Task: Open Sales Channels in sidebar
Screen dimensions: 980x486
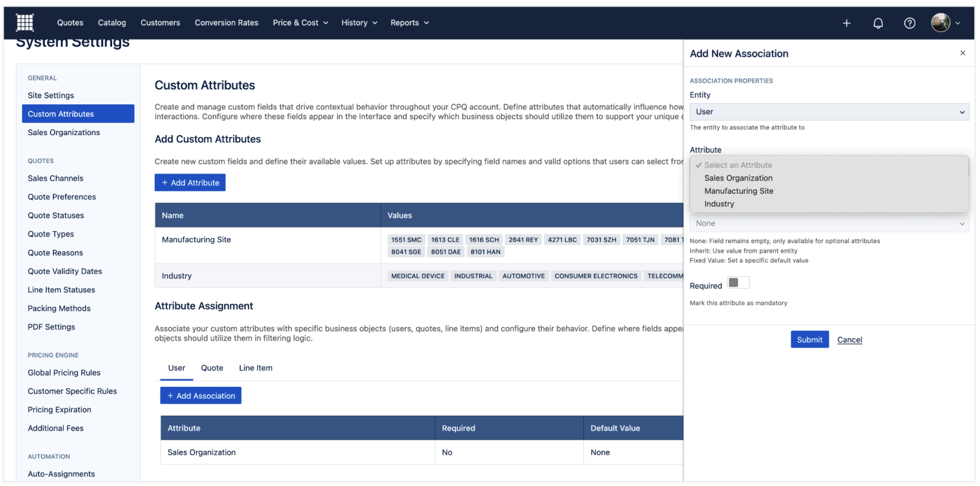Action: click(56, 178)
